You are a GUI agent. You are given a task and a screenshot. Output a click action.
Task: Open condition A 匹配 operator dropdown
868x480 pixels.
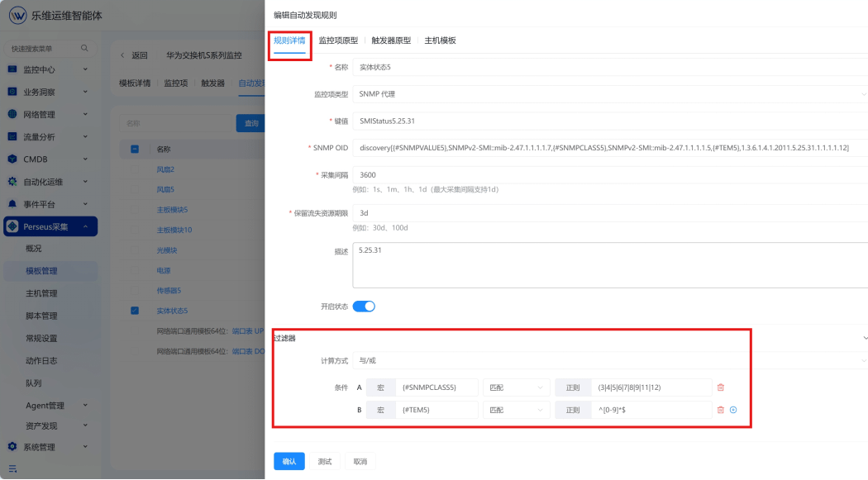(x=516, y=387)
